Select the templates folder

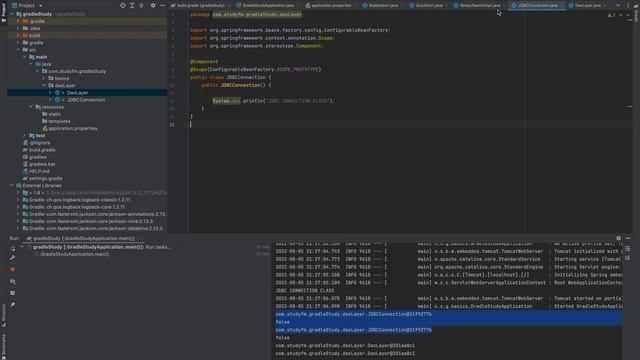[59, 121]
